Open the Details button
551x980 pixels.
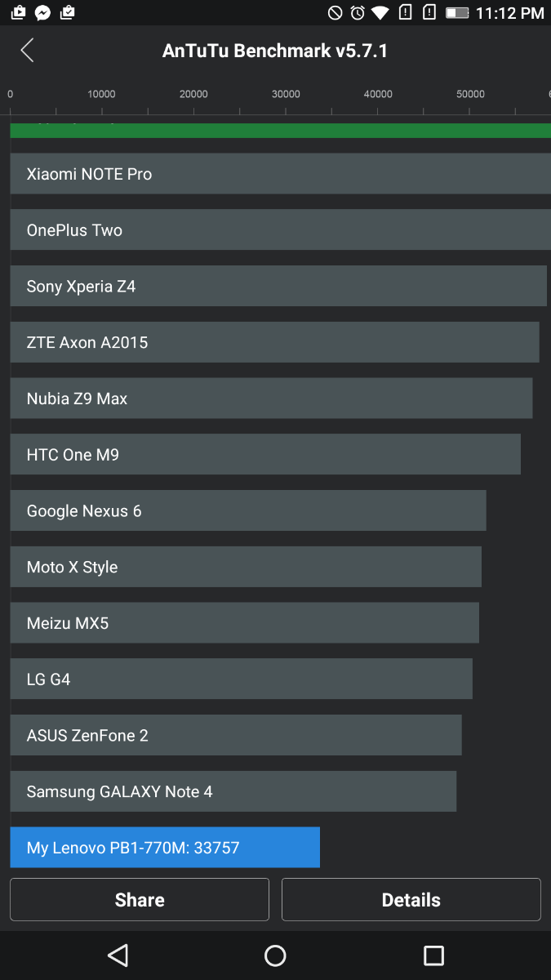411,899
